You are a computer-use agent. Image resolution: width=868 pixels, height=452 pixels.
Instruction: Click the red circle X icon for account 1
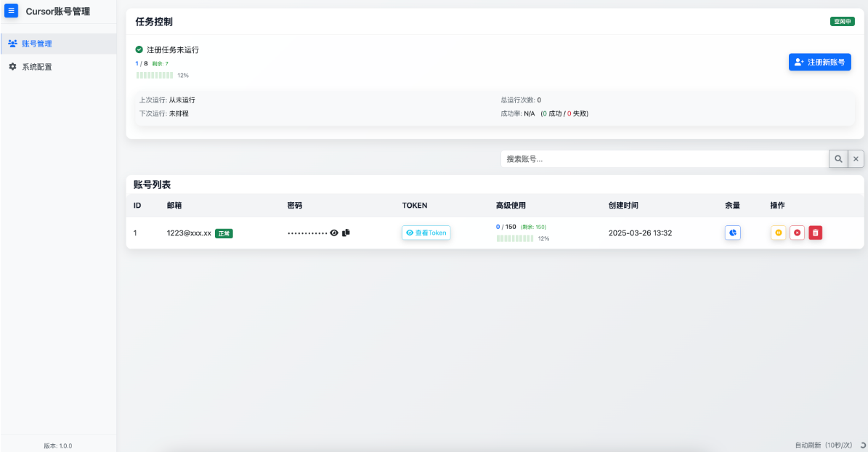797,233
